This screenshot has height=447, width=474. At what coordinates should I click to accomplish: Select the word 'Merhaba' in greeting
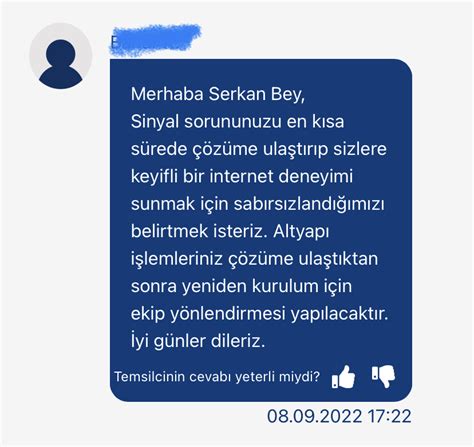pos(167,94)
